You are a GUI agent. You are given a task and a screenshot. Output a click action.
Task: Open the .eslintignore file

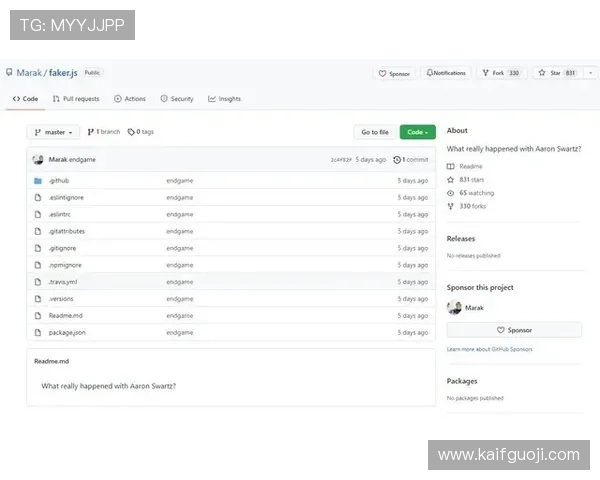click(x=66, y=198)
